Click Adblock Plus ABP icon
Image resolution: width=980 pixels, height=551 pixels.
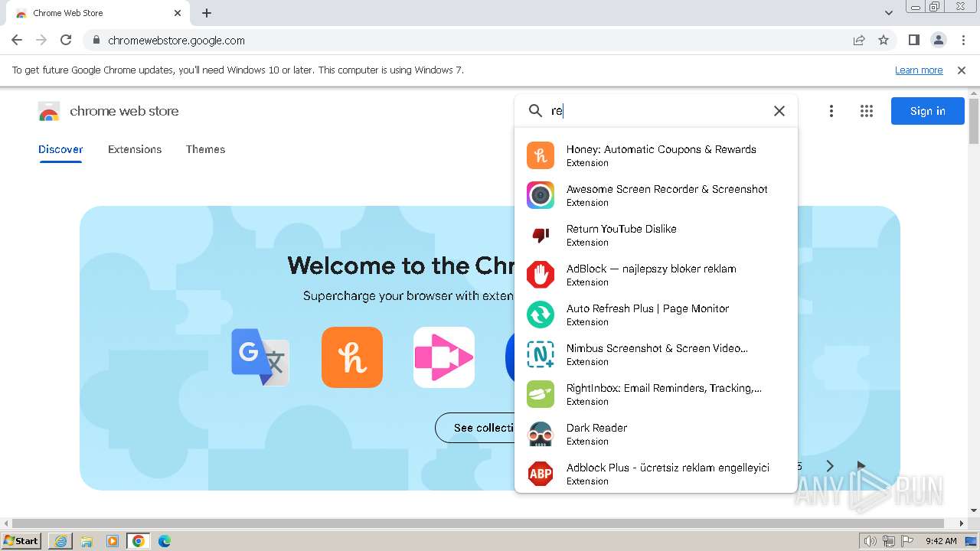click(541, 474)
